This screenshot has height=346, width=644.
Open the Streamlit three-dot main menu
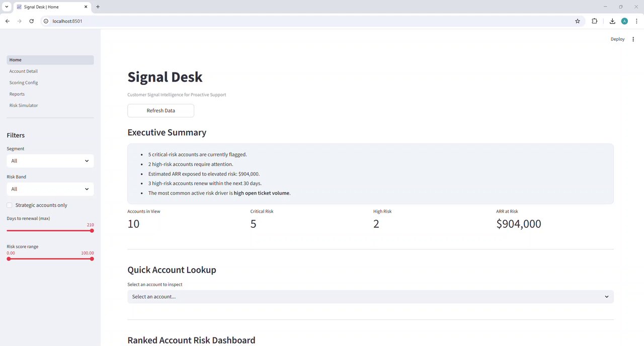click(x=633, y=39)
